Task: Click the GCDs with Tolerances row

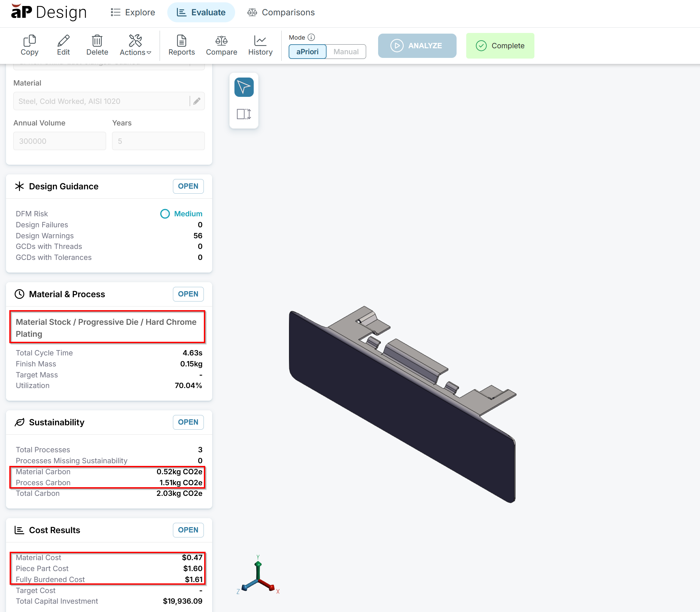Action: pos(109,258)
